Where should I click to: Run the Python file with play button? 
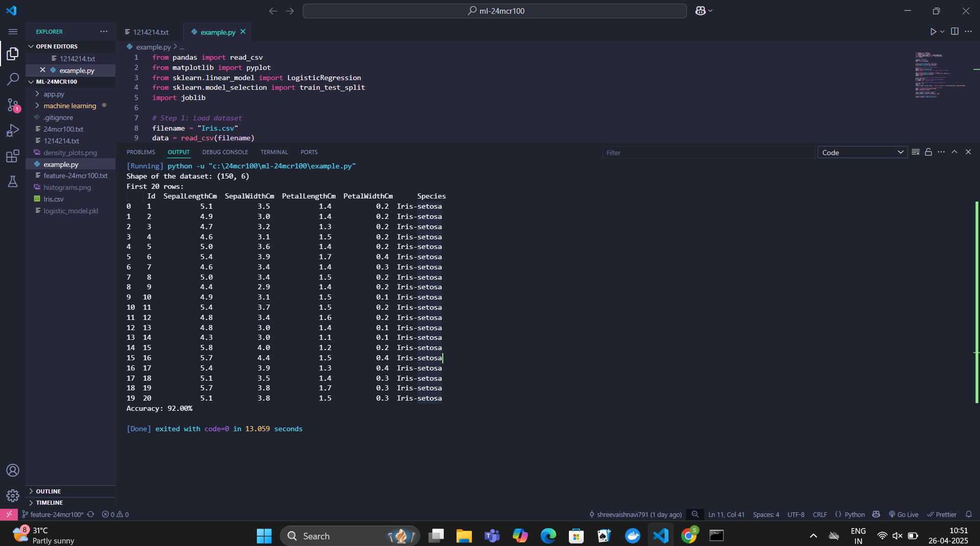coord(933,32)
